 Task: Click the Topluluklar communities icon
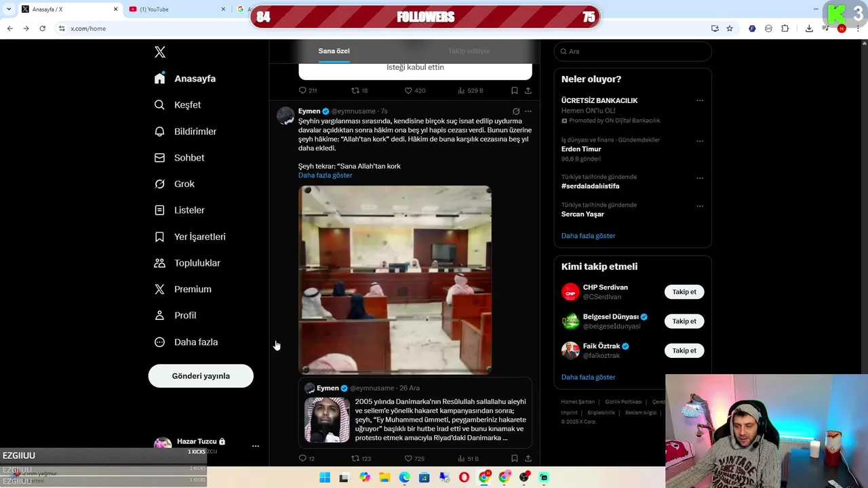pos(159,263)
